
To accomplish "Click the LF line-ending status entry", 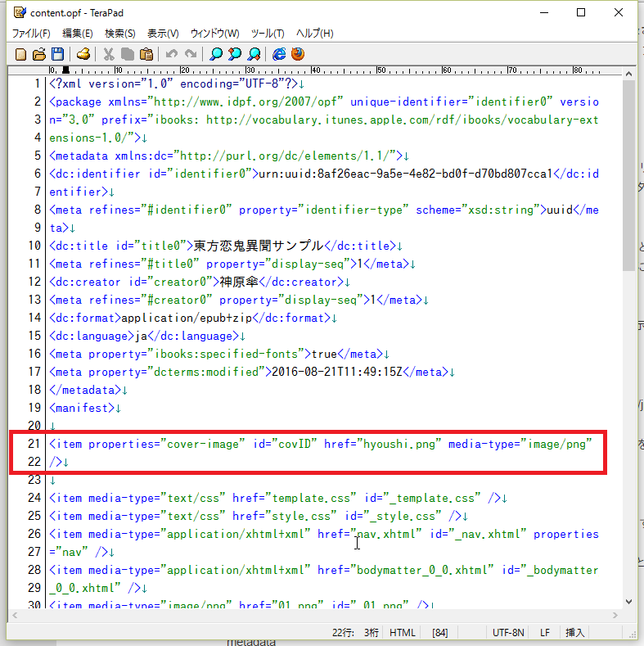I will (x=545, y=632).
